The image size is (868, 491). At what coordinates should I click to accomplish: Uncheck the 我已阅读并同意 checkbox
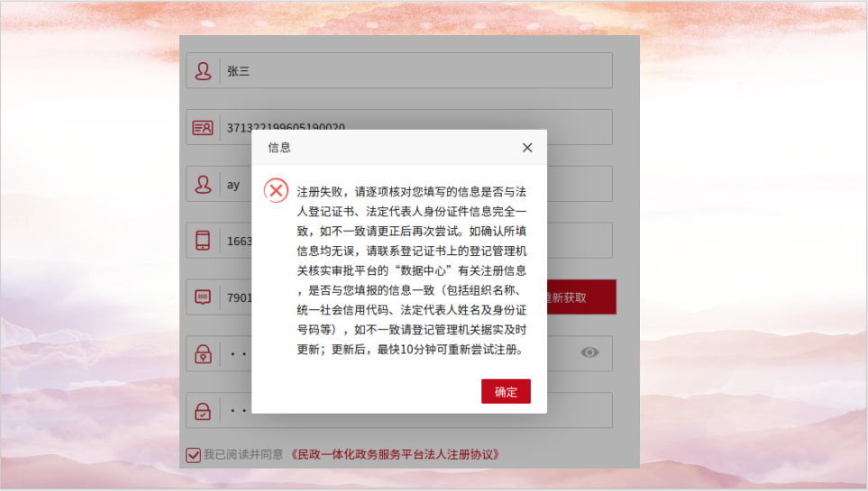coord(193,455)
